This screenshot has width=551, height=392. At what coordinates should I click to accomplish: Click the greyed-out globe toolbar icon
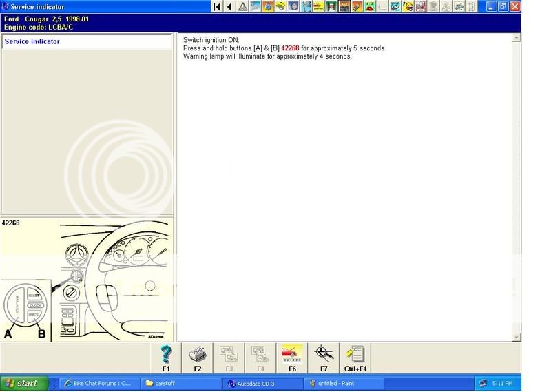[433, 6]
